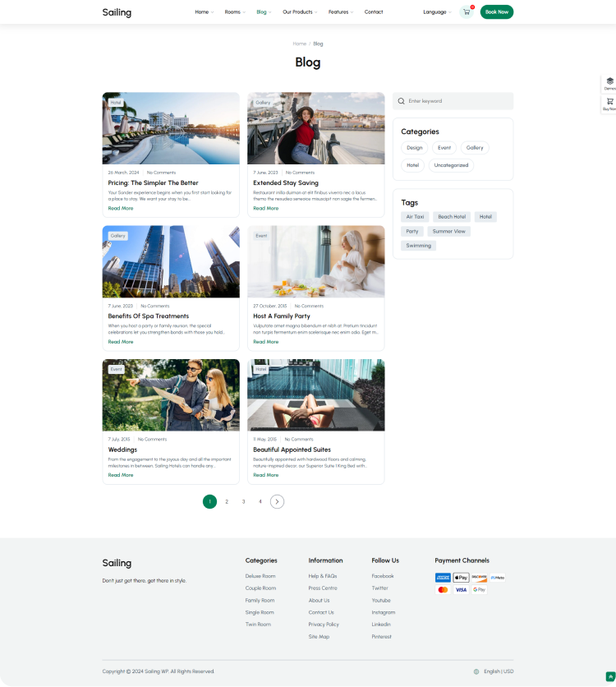Click the Book Now button

497,12
